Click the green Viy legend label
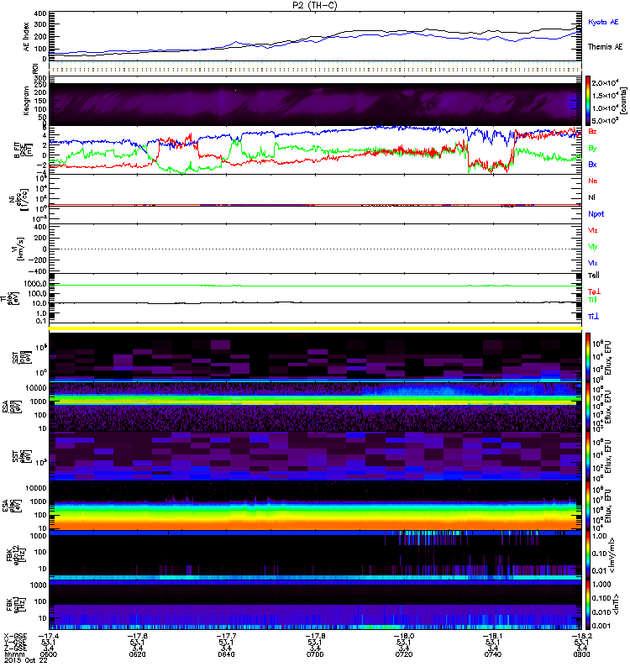630x672 pixels. click(x=593, y=247)
